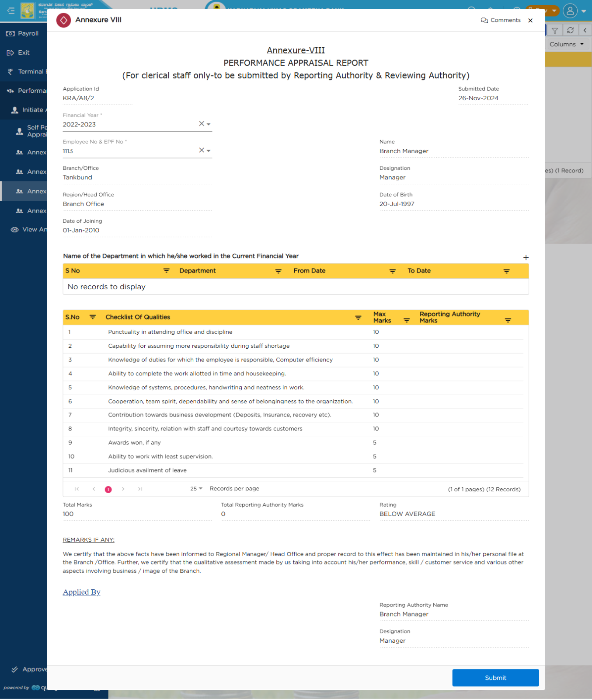Select row Ability to work with least supervision
This screenshot has height=700, width=592.
pyautogui.click(x=293, y=456)
